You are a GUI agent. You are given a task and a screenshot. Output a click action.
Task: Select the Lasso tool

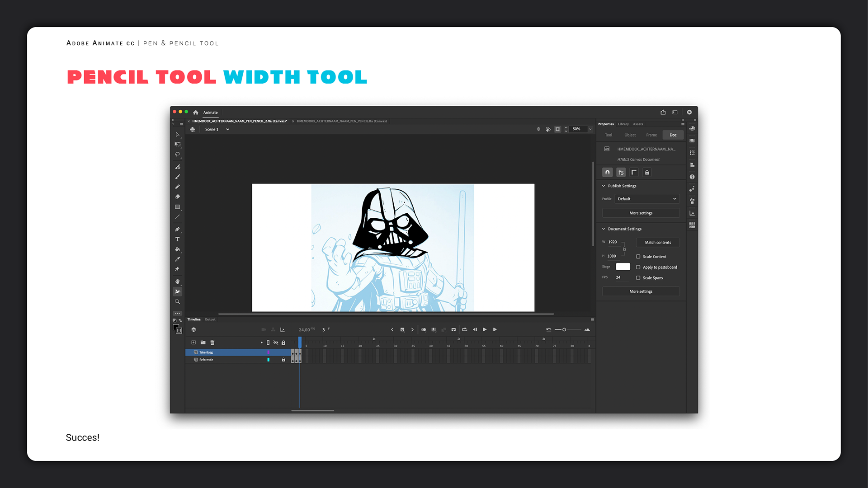tap(177, 155)
